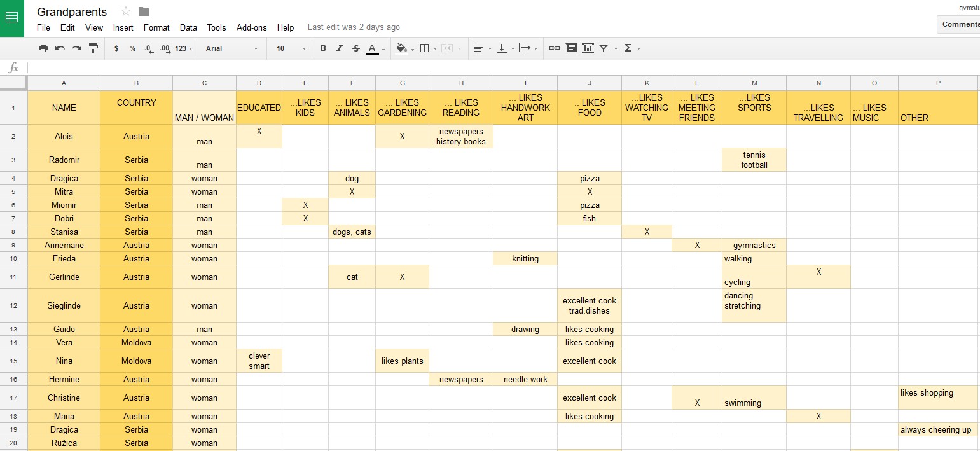The width and height of the screenshot is (980, 451).
Task: Toggle bold formatting
Action: (323, 48)
